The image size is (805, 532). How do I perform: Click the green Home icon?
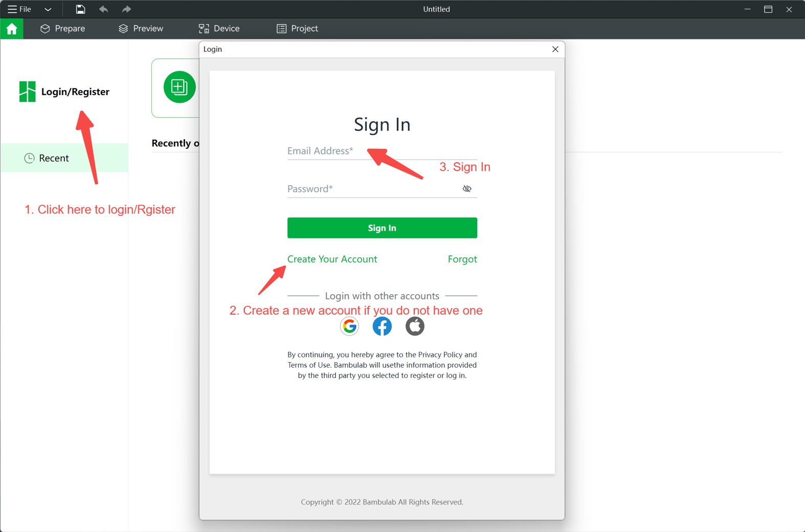pos(12,29)
